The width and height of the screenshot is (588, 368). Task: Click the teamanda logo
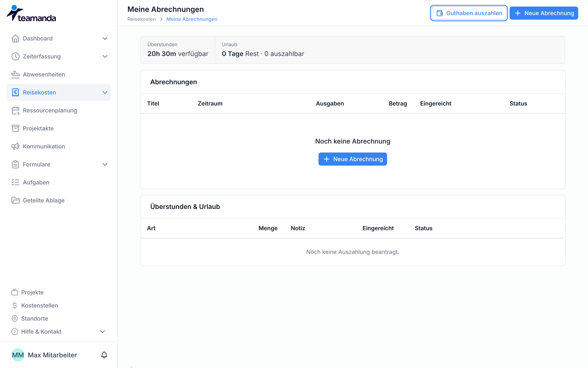coord(31,13)
